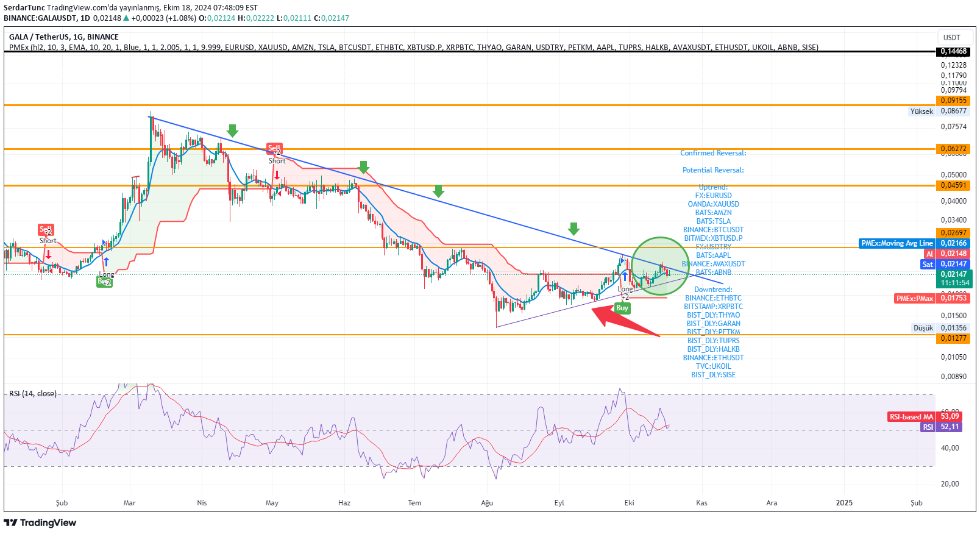This screenshot has width=980, height=534.
Task: Click the Yüksek high price label
Action: coord(921,112)
